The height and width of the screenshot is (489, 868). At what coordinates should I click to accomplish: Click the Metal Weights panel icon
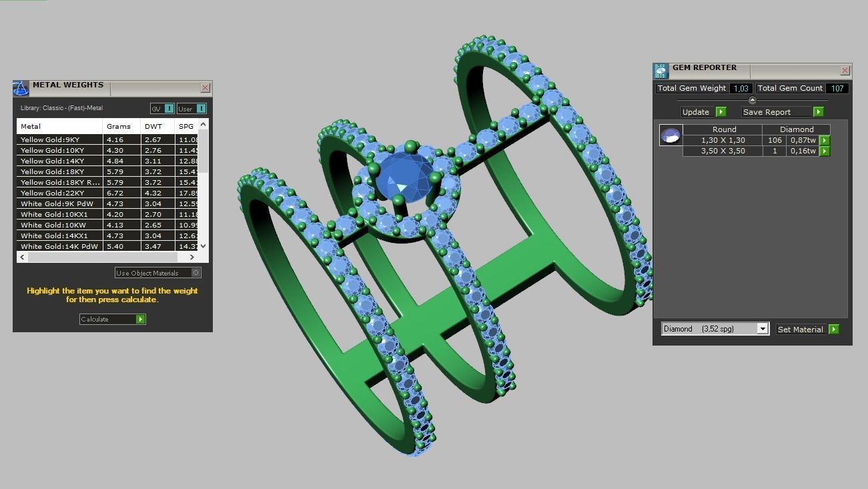point(21,88)
